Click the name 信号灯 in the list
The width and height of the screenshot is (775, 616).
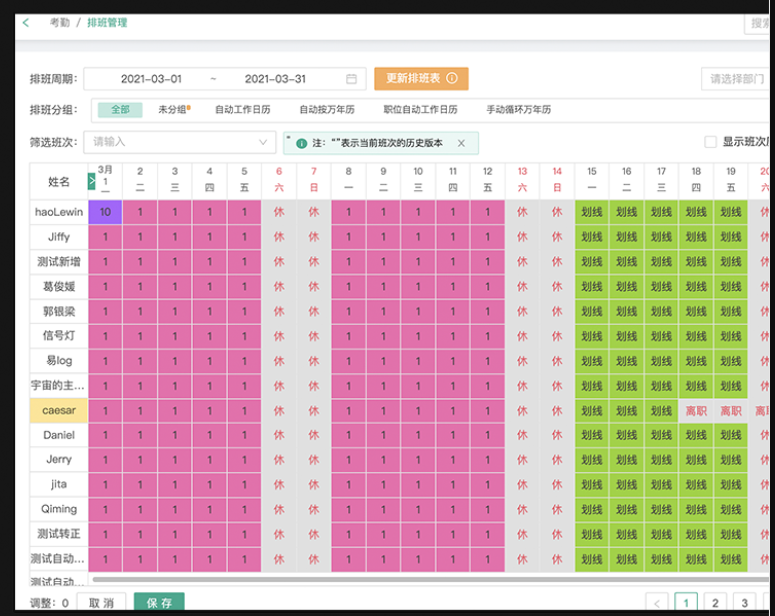tap(59, 336)
